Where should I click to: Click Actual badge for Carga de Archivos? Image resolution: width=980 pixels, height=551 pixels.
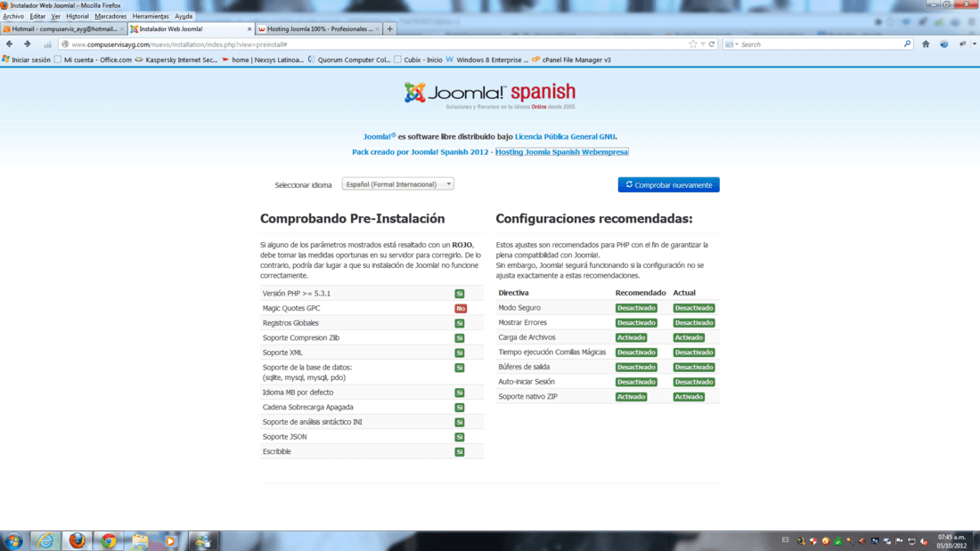[689, 337]
